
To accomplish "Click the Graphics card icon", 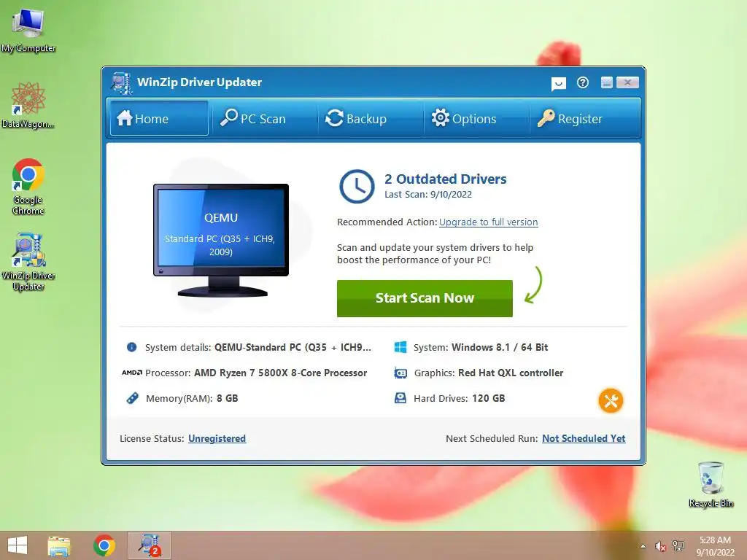I will pyautogui.click(x=400, y=373).
